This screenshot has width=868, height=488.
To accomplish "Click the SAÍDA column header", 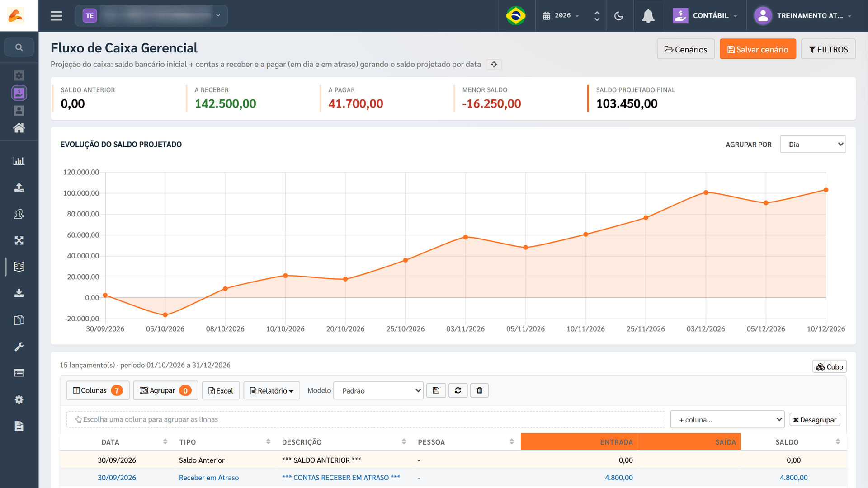I will click(689, 441).
